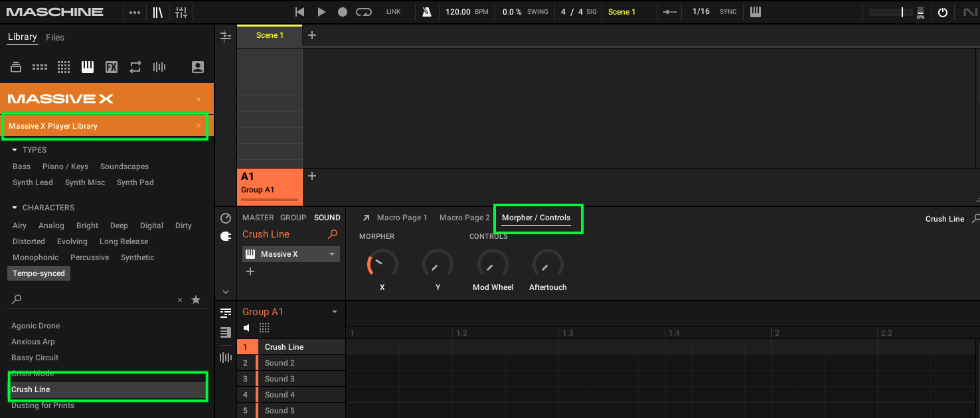Clear the Massive X Player Library bank
This screenshot has width=980, height=418.
point(199,125)
